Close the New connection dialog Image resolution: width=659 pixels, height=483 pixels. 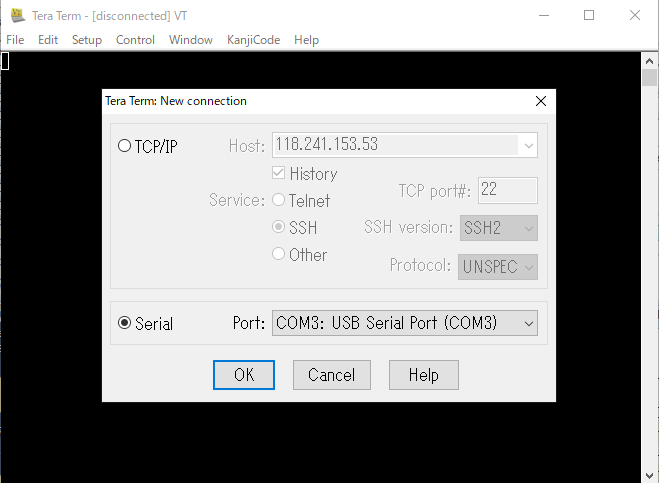point(541,101)
